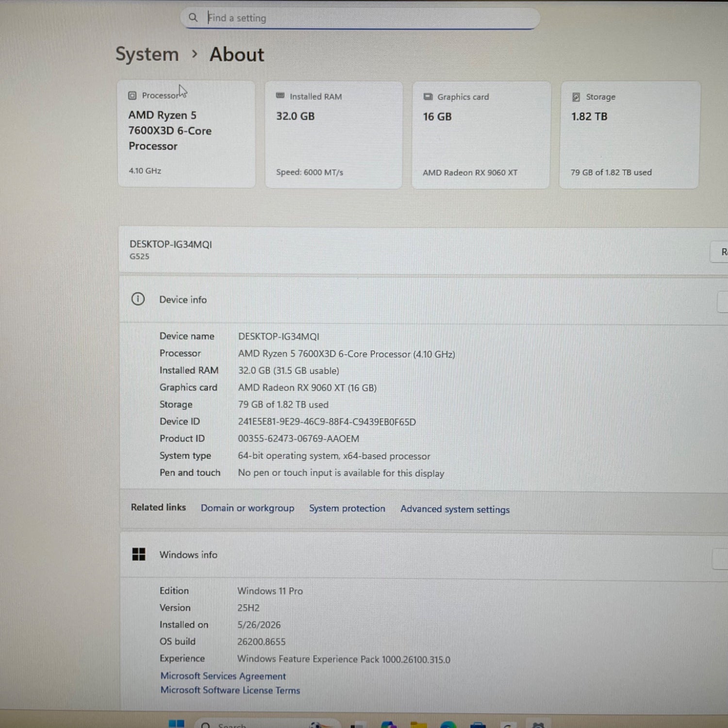Screen dimensions: 728x728
Task: Select the OS build value '26200.8655'
Action: tap(261, 642)
